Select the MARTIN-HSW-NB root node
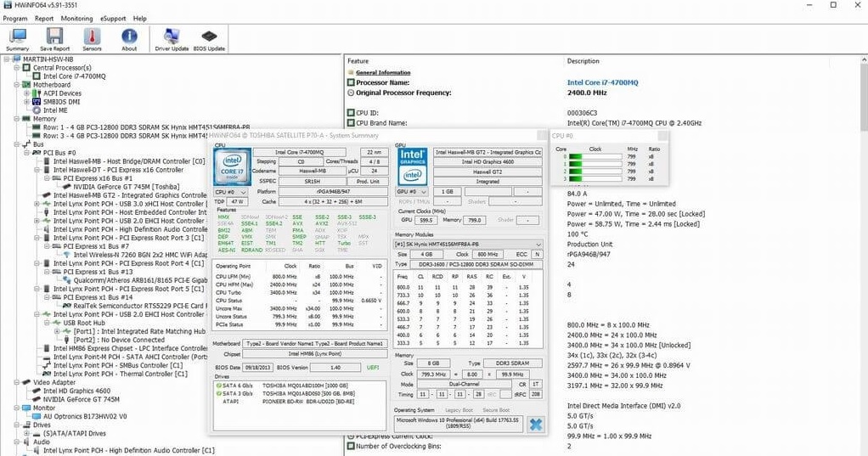The height and width of the screenshot is (456, 868). [48, 59]
